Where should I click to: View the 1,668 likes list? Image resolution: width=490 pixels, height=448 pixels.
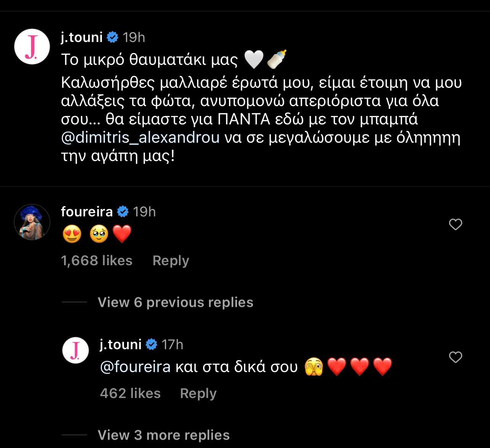[x=97, y=261]
